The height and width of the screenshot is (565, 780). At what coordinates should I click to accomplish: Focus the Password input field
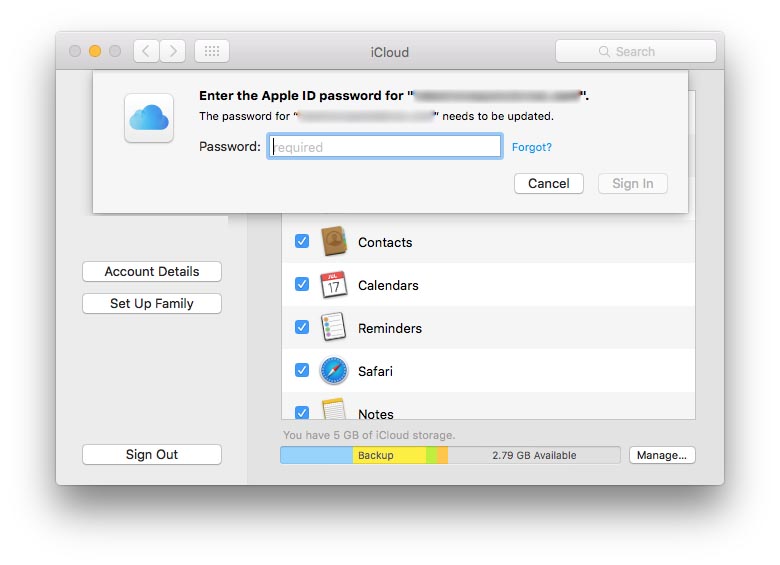tap(385, 147)
